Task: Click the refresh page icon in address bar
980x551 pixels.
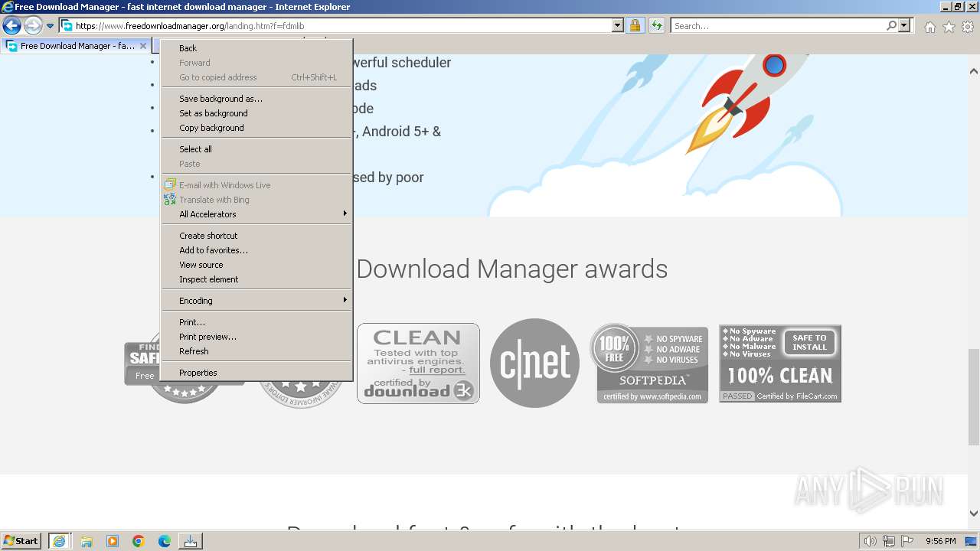Action: [x=656, y=26]
